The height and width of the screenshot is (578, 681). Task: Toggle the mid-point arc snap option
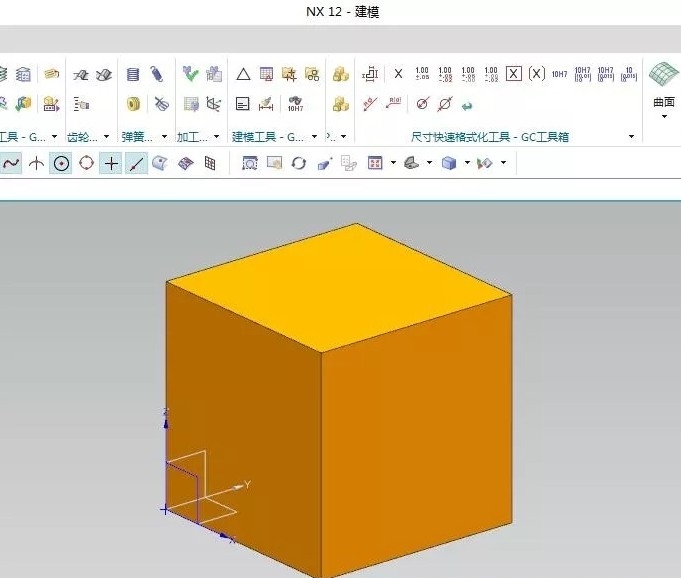(x=36, y=163)
